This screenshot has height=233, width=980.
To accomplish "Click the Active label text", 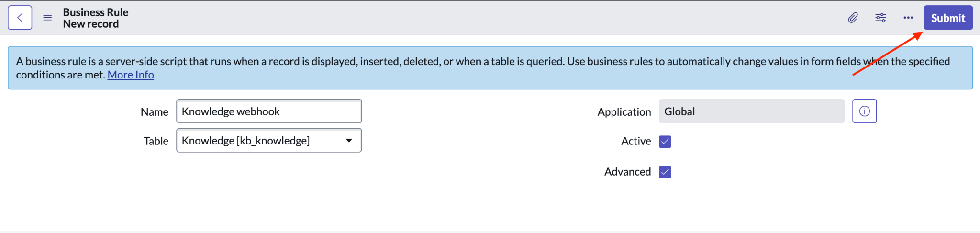I will click(636, 141).
